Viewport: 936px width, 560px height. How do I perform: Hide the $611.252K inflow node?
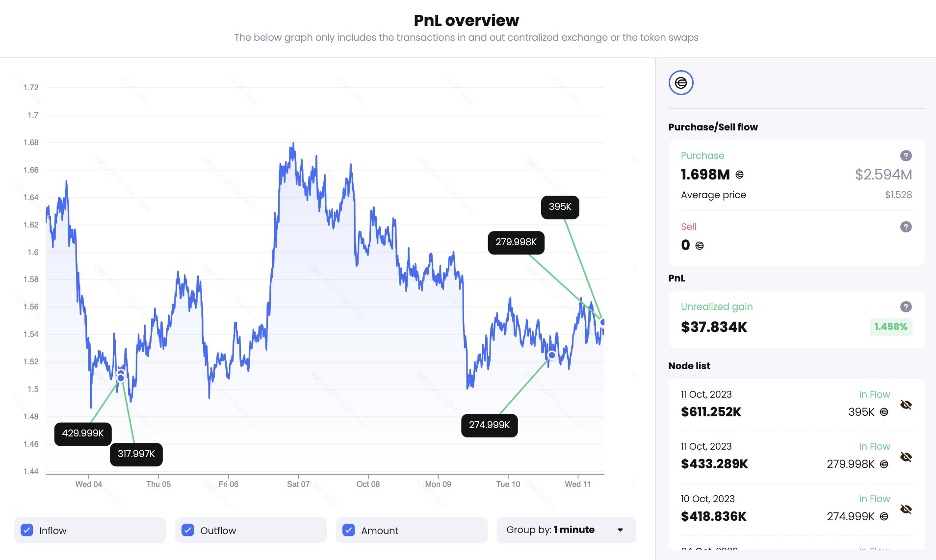pyautogui.click(x=906, y=405)
